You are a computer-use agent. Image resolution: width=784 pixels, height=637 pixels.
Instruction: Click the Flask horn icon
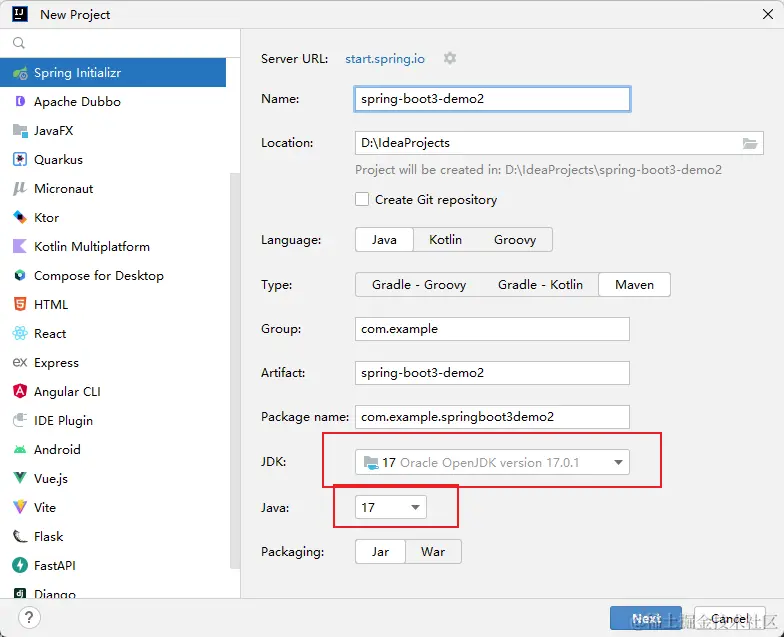coord(20,536)
